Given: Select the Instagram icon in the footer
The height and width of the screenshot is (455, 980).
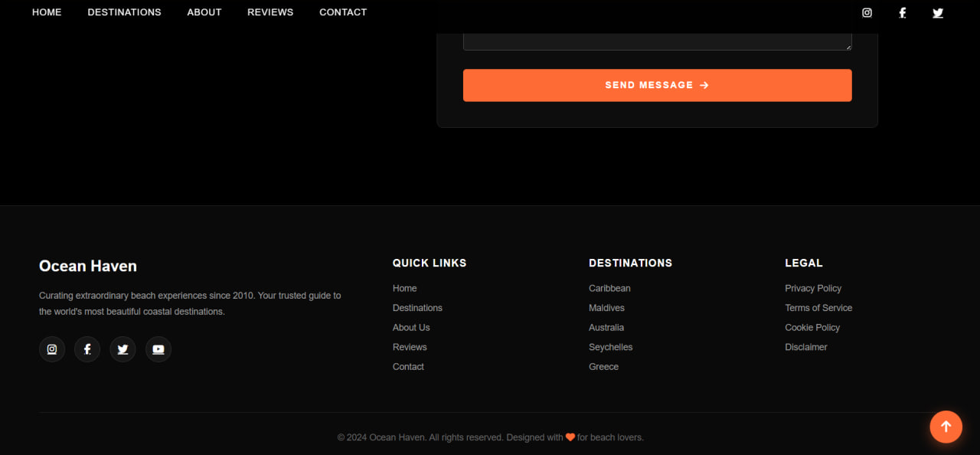Looking at the screenshot, I should [x=51, y=349].
